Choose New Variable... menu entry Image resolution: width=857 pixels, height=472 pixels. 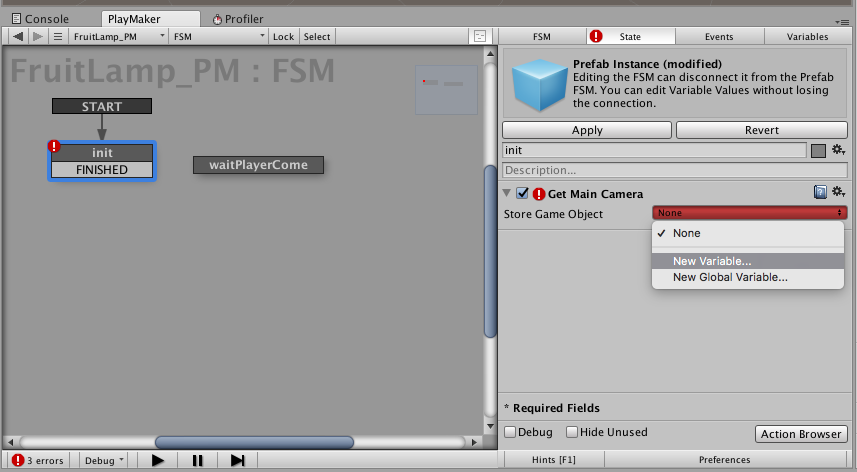(x=748, y=261)
